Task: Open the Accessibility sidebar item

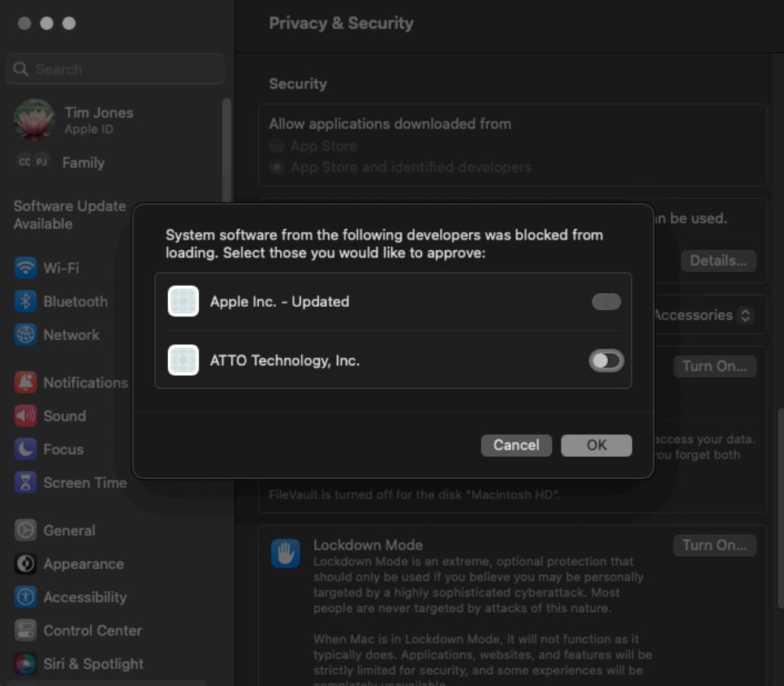Action: click(x=84, y=597)
